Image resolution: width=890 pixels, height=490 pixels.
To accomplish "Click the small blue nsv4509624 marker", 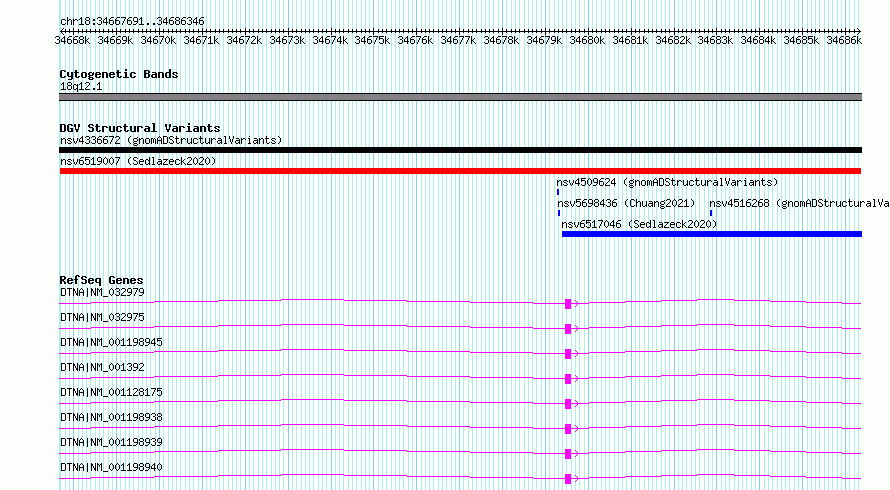I will [x=558, y=192].
